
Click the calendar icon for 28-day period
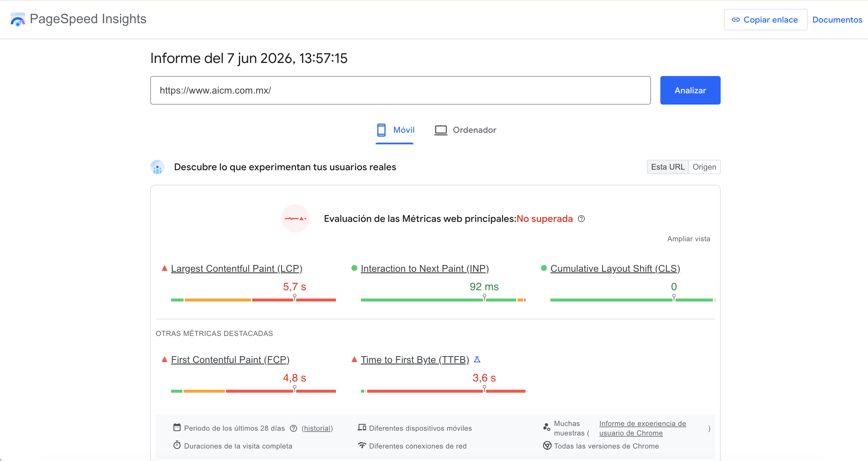coord(177,427)
